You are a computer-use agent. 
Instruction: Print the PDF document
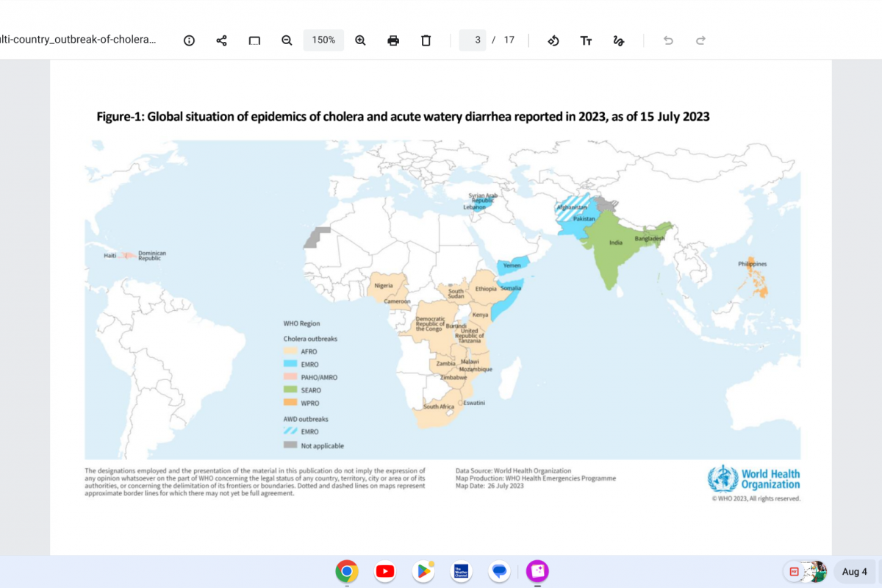pos(393,40)
